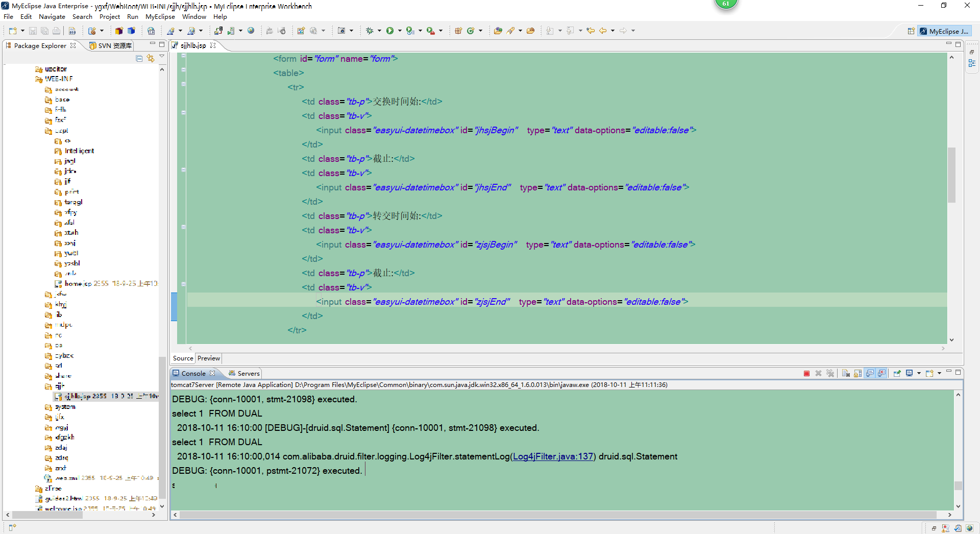
Task: Click Remove All Terminated Launches icon
Action: pyautogui.click(x=830, y=373)
